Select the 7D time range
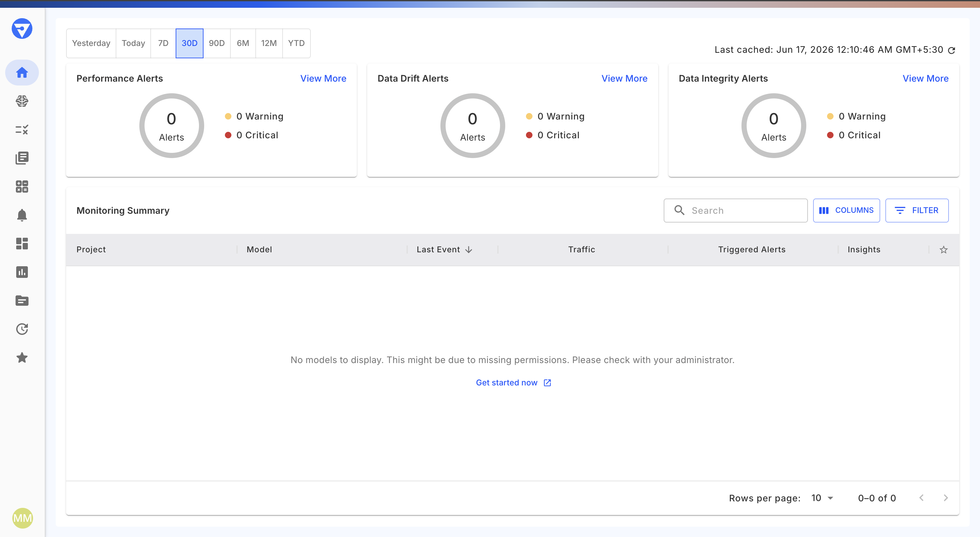Screen dimensions: 980x537 (x=163, y=43)
